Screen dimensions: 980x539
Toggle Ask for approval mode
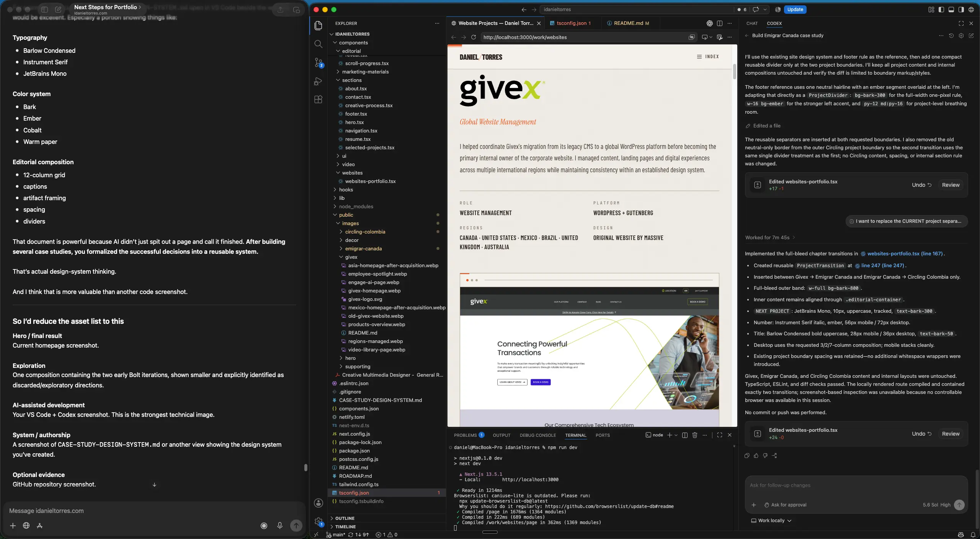[786, 505]
